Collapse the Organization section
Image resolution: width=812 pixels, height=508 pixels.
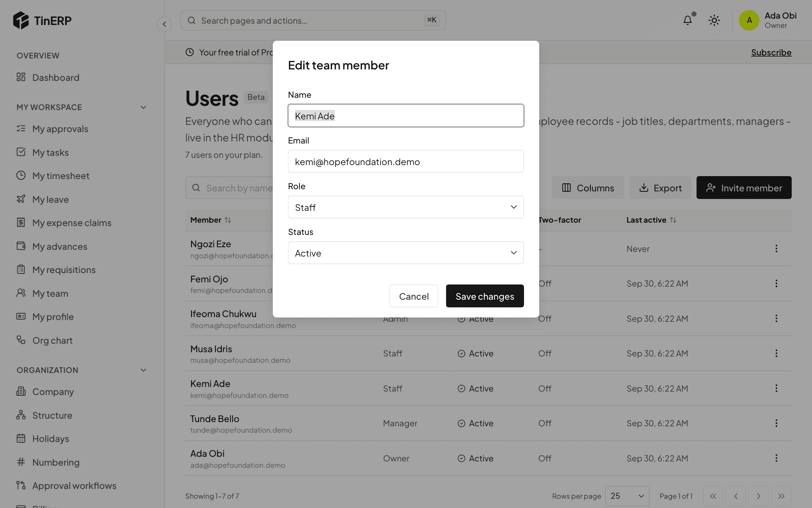click(143, 370)
